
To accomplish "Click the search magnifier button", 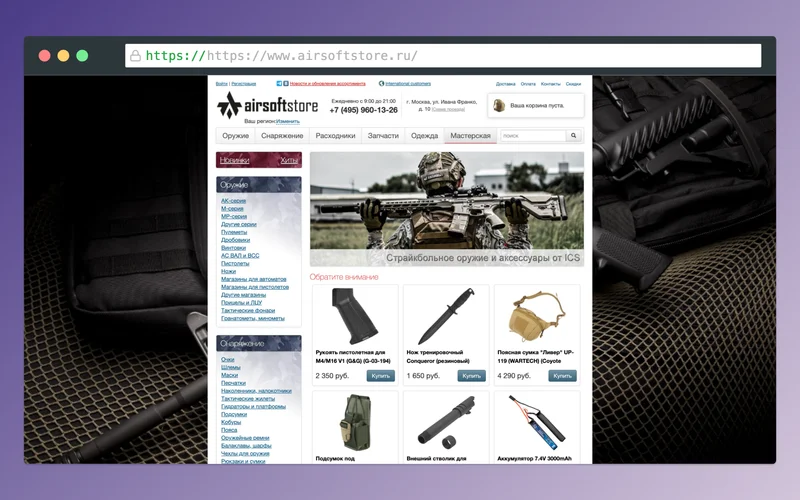I will (x=573, y=136).
